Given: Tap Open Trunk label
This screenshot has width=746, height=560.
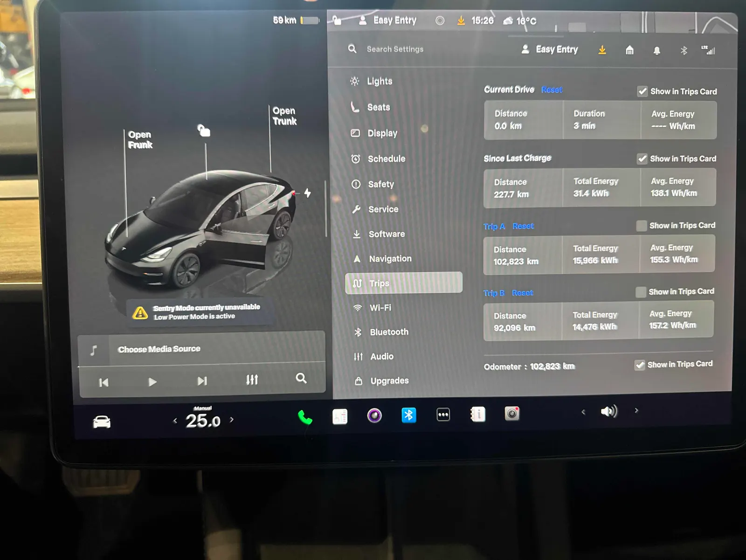Looking at the screenshot, I should pos(284,116).
